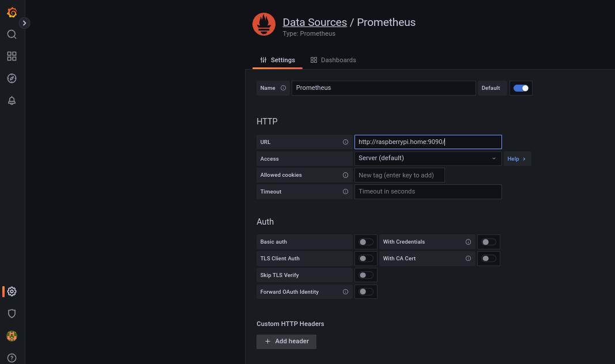This screenshot has width=615, height=364.
Task: Turn off the Default data source toggle
Action: point(520,88)
